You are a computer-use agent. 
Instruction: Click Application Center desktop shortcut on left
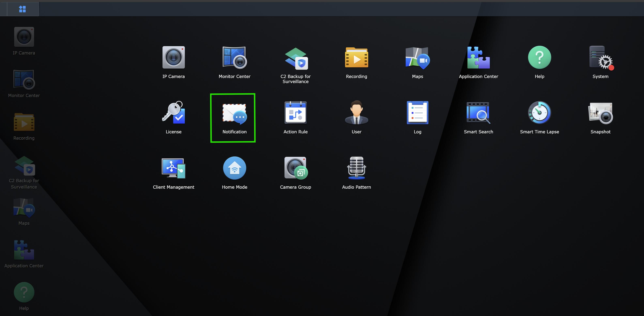pyautogui.click(x=24, y=254)
